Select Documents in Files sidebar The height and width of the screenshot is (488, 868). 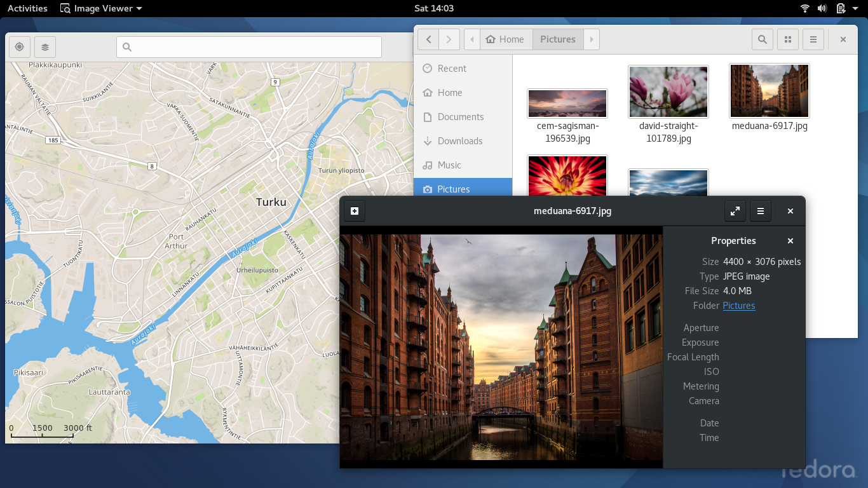coord(460,117)
